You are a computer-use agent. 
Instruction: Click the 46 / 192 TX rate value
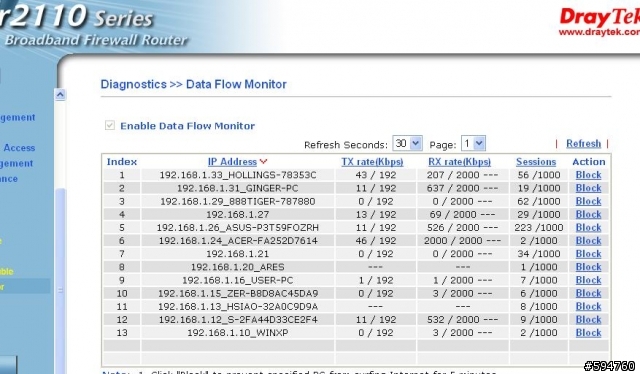[x=376, y=240]
